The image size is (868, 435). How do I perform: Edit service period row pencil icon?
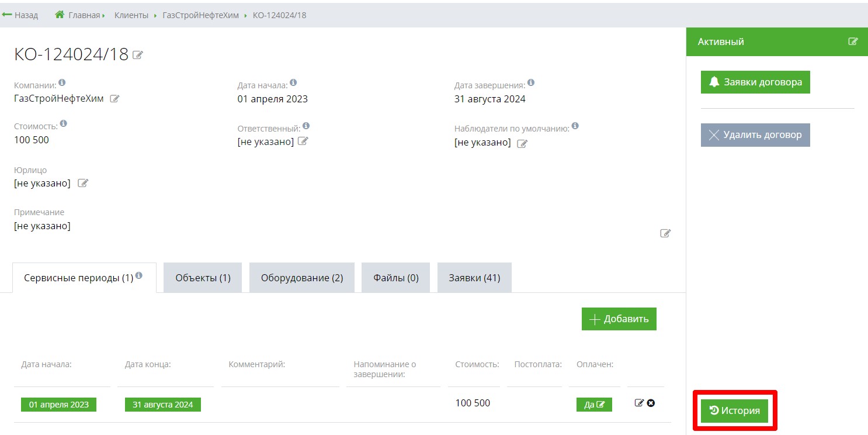639,403
